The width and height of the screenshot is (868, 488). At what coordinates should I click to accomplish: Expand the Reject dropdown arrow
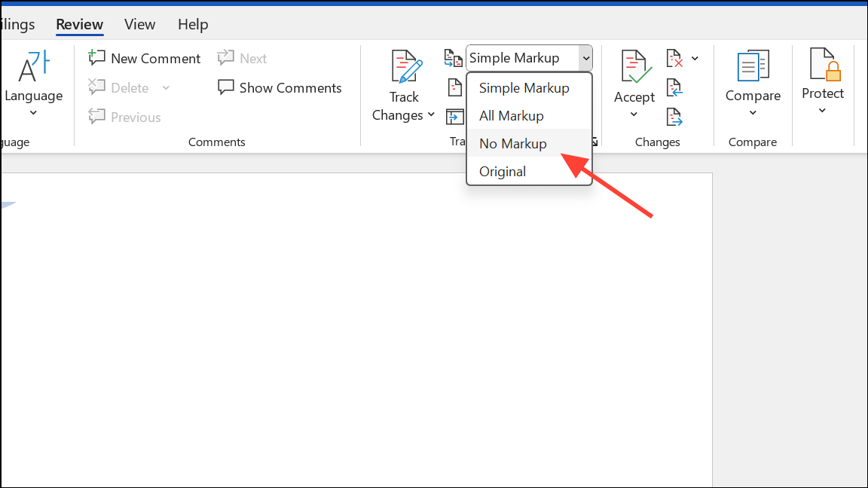pos(695,58)
